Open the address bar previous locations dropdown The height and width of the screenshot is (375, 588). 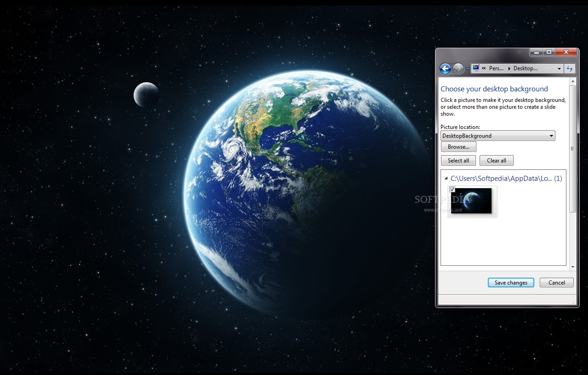[559, 68]
